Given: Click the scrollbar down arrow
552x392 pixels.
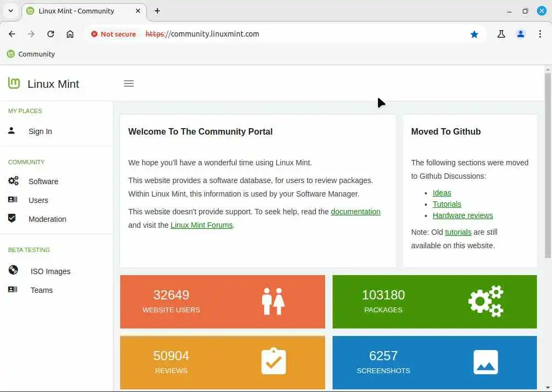Looking at the screenshot, I should click(548, 387).
